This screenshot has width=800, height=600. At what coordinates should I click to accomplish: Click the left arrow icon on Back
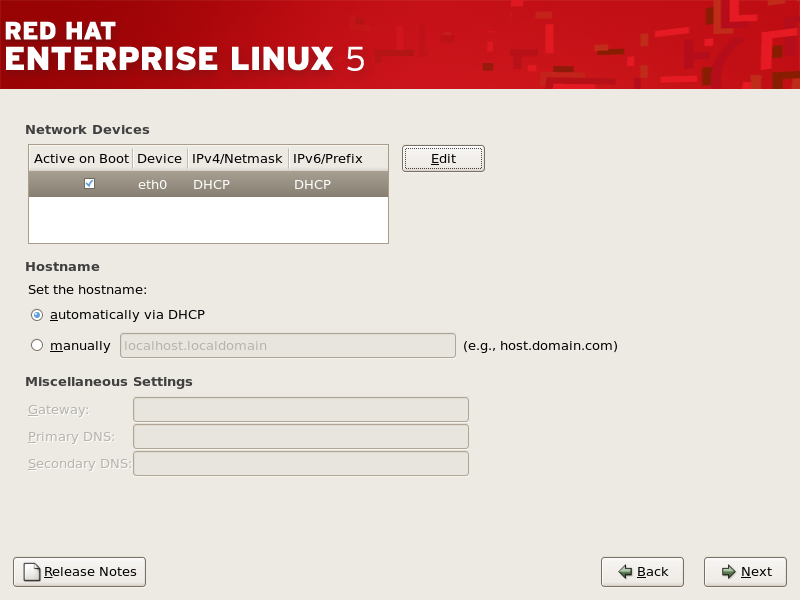625,572
